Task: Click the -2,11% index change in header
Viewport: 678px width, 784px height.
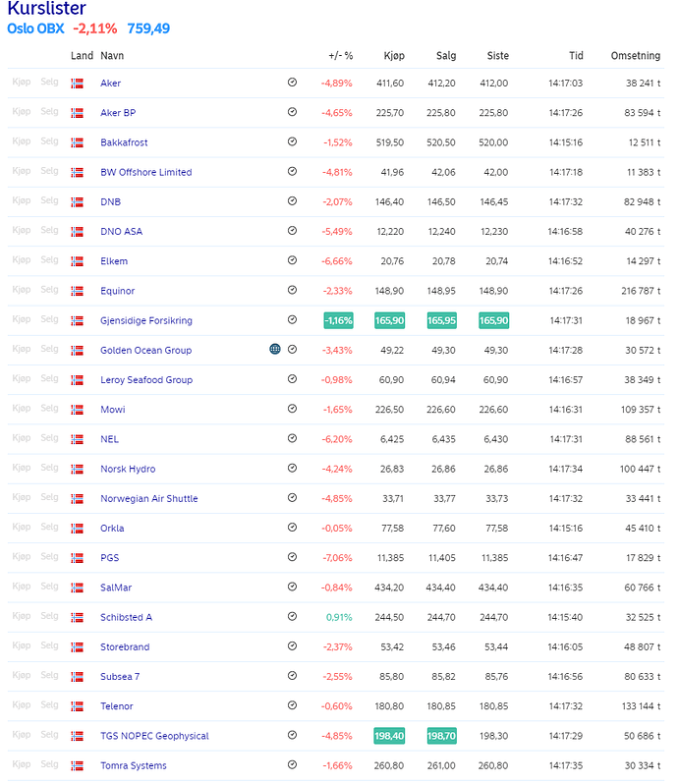Action: pyautogui.click(x=95, y=28)
